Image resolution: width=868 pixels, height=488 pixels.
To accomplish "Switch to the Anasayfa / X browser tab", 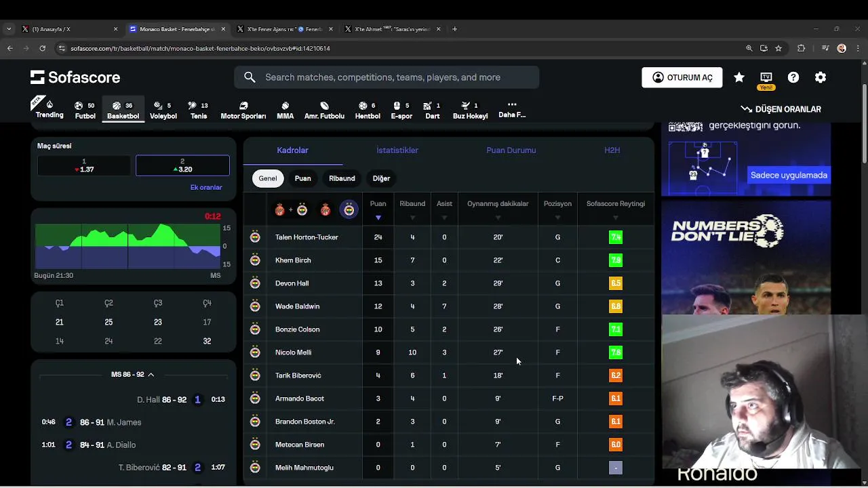I will pyautogui.click(x=70, y=29).
